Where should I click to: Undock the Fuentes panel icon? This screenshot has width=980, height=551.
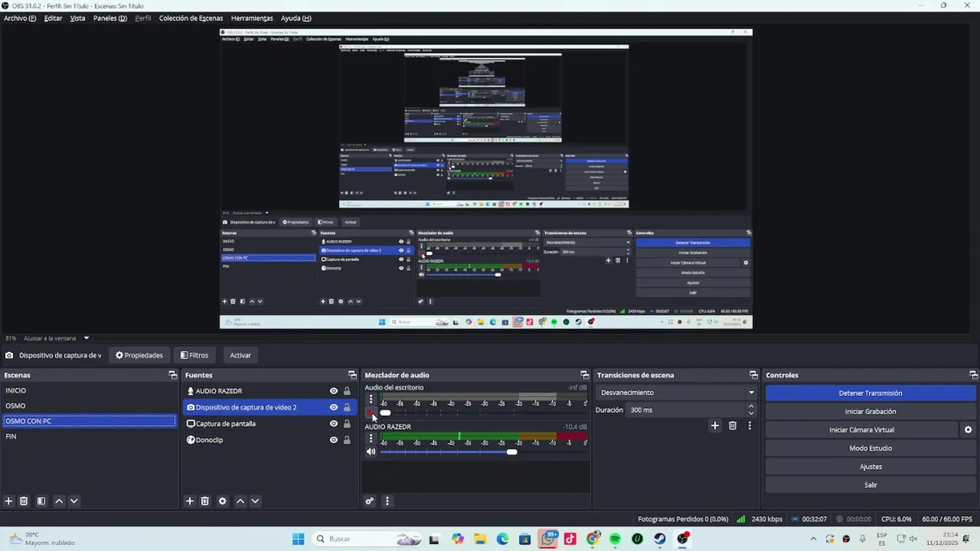tap(352, 375)
